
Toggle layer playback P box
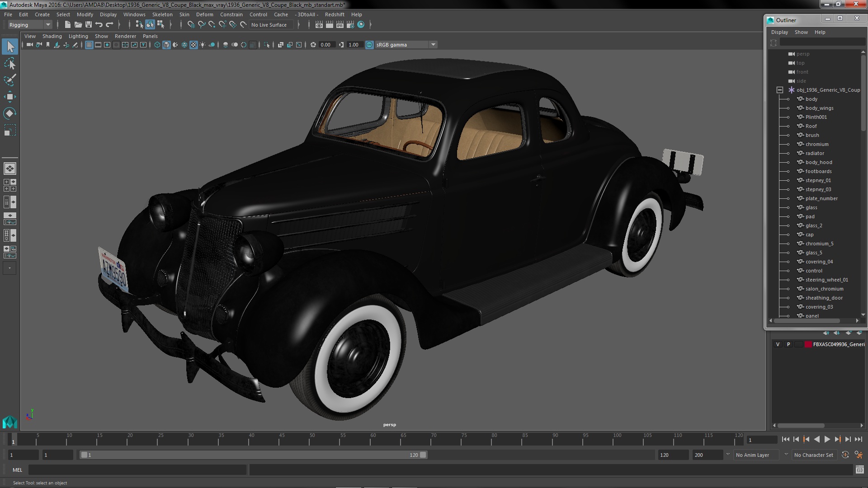(x=788, y=344)
